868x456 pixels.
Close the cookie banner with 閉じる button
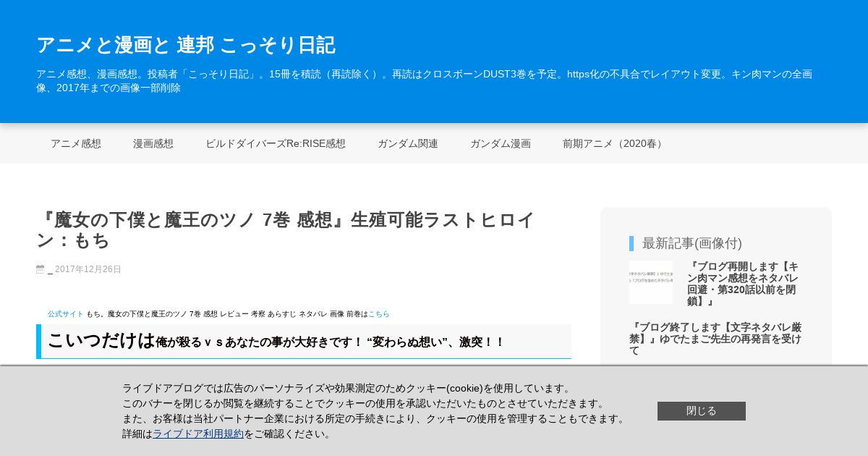click(702, 411)
